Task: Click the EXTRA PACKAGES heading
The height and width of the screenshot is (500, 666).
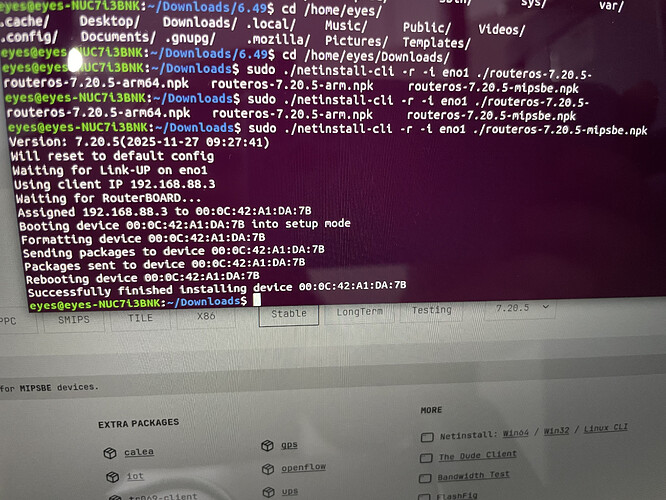Action: click(138, 424)
